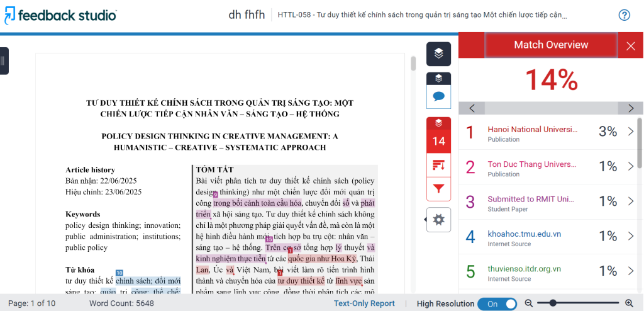The height and width of the screenshot is (311, 644).
Task: Click the zoom out magnifier icon
Action: click(528, 303)
